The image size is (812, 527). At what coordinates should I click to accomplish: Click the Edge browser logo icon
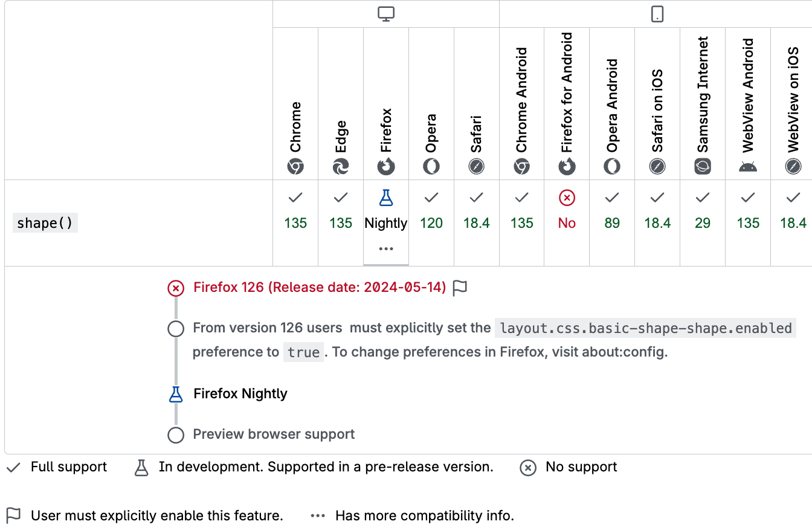(341, 167)
